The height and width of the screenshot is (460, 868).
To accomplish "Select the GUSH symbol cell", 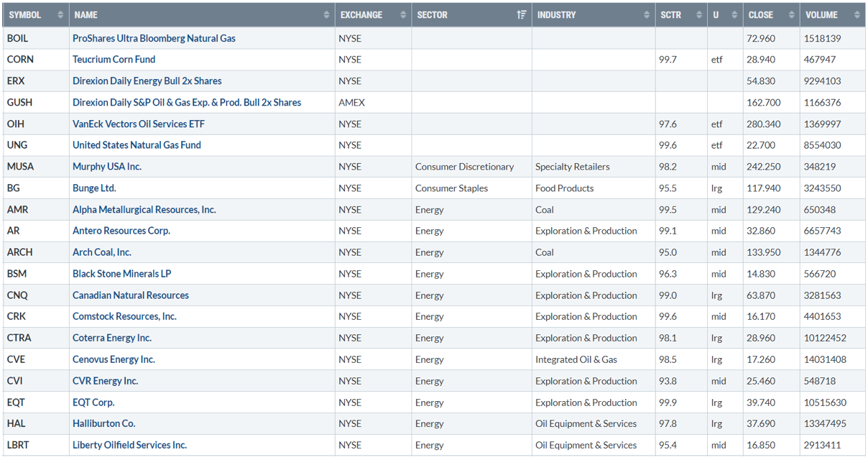I will tap(36, 103).
